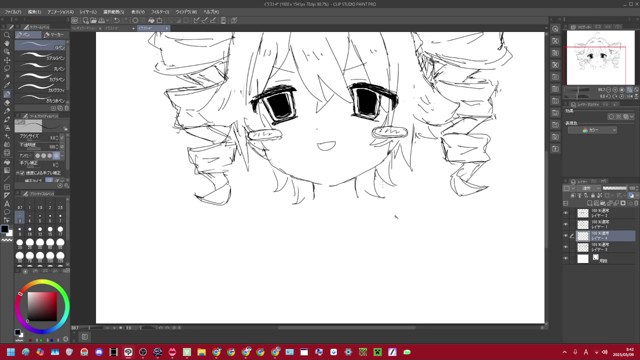Select the Hand move tool
The image size is (640, 360).
click(7, 43)
